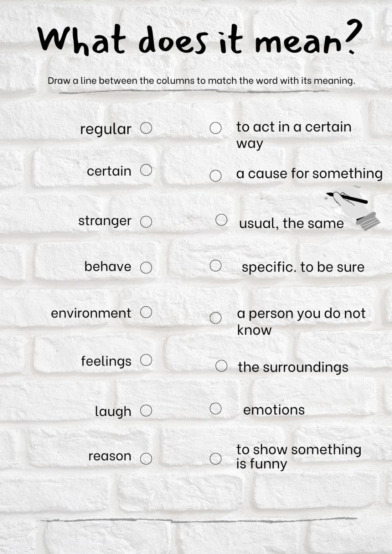
Task: Click the word 'environment'
Action: tap(91, 313)
